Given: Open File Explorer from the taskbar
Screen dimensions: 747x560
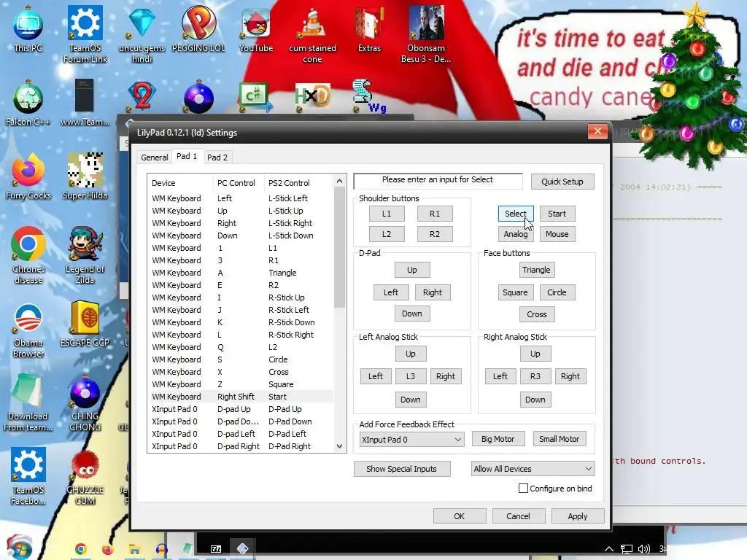Looking at the screenshot, I should [x=135, y=549].
